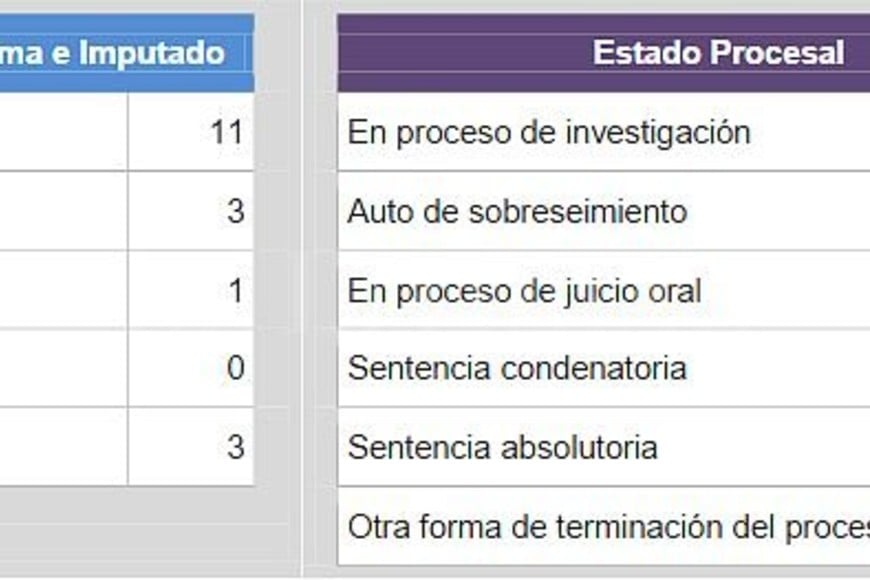Click the 'En proceso de juicio oral' row
The width and height of the screenshot is (870, 580).
coord(524,291)
